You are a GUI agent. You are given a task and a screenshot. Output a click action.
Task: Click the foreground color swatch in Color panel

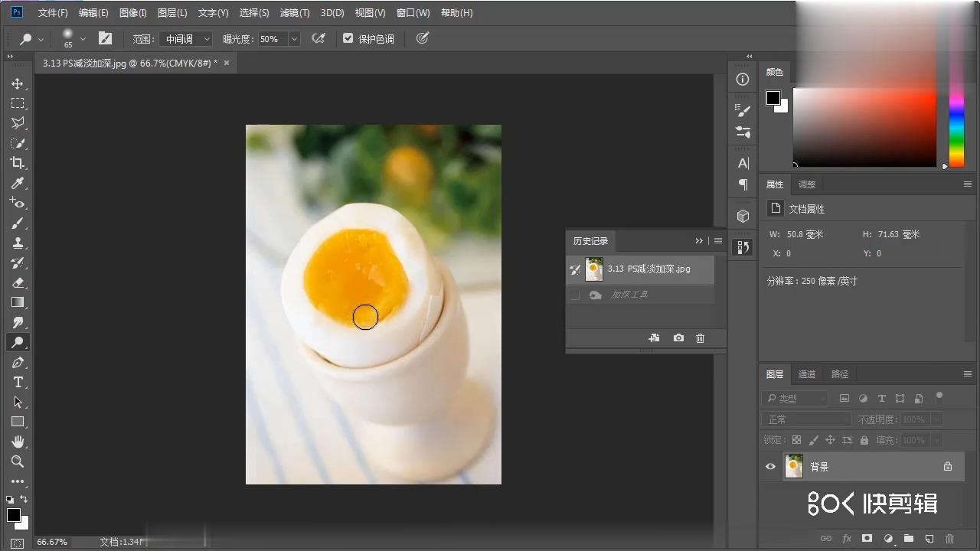tap(773, 98)
